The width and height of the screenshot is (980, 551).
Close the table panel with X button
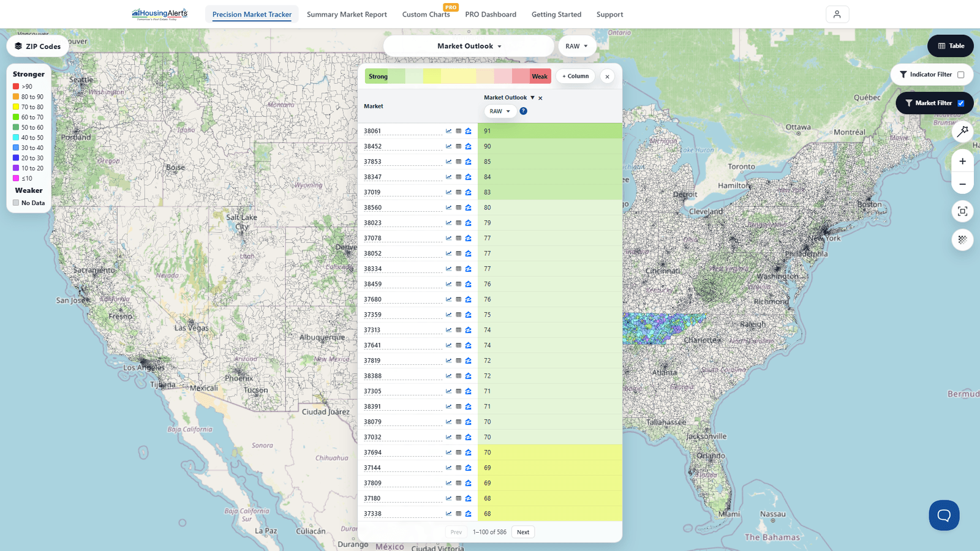[607, 77]
